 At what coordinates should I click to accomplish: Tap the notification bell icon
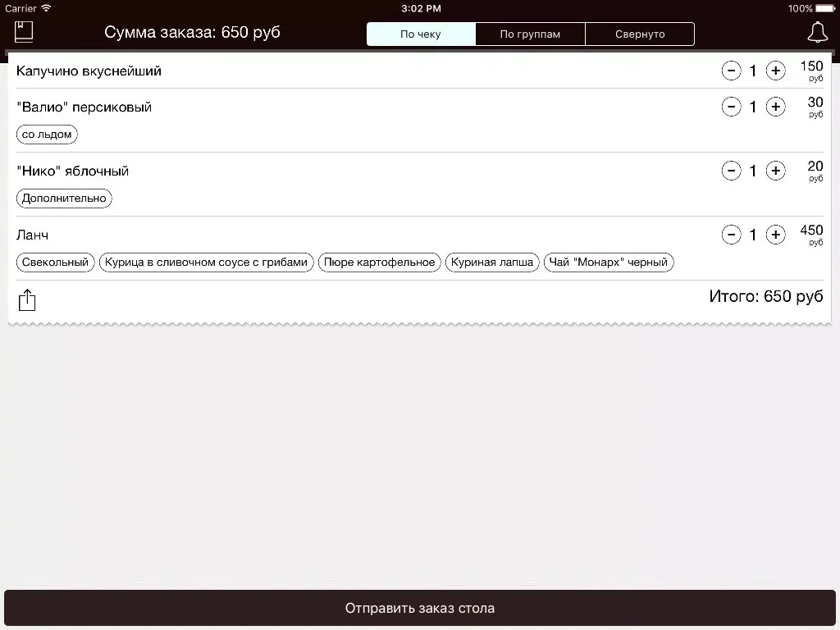tap(817, 32)
